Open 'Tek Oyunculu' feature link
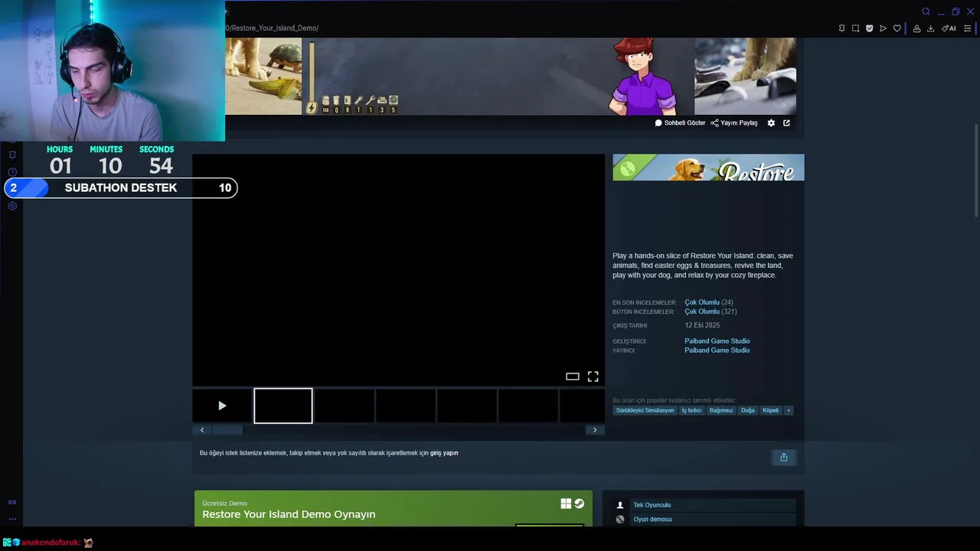 (652, 505)
